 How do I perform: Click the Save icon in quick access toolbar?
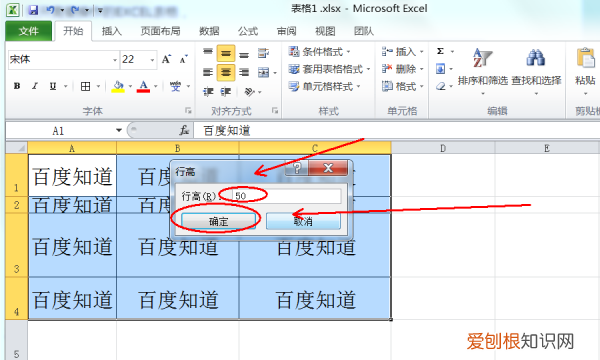pos(34,10)
